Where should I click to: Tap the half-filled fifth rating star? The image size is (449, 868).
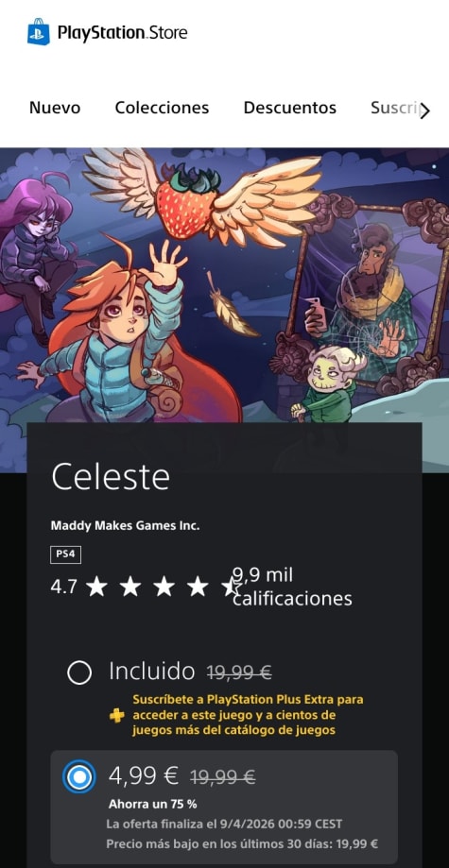coord(232,587)
